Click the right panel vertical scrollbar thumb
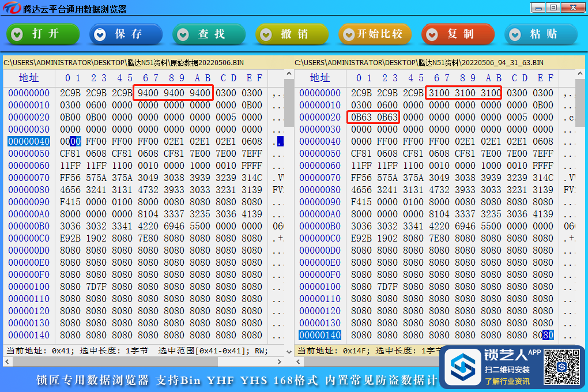Screen dimensions: 588x392 pyautogui.click(x=580, y=103)
